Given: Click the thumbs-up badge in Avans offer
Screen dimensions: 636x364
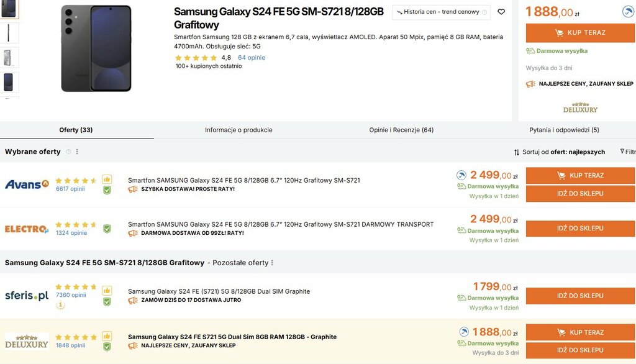Looking at the screenshot, I should tap(107, 180).
